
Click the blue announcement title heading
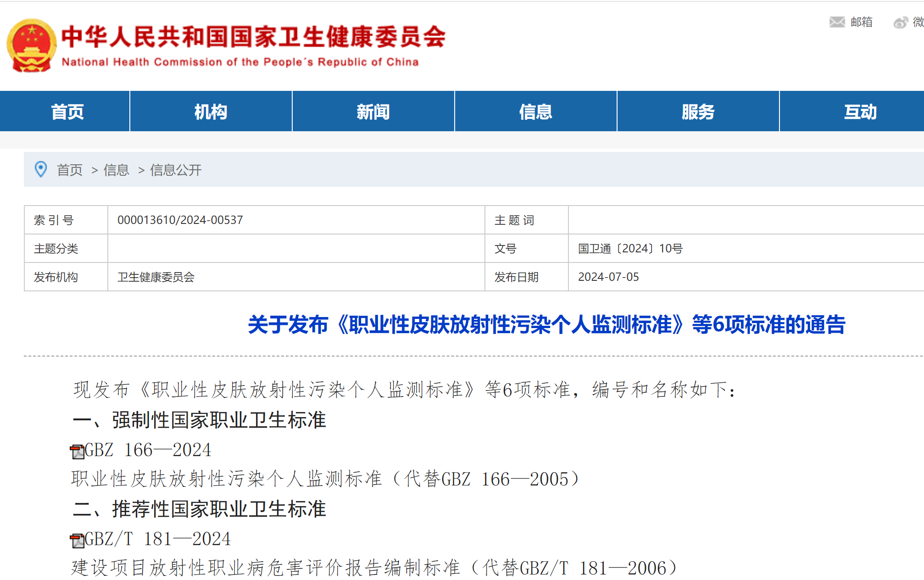[x=546, y=324]
